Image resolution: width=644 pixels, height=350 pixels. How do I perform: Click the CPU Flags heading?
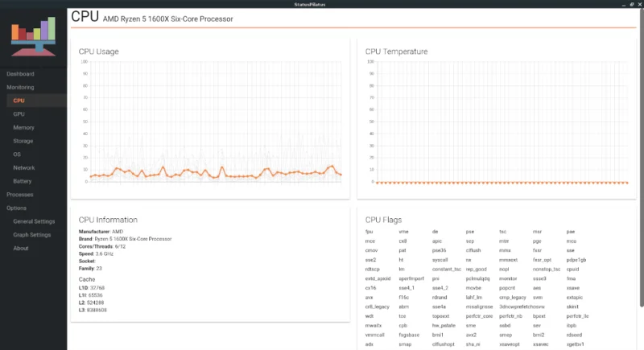[383, 220]
